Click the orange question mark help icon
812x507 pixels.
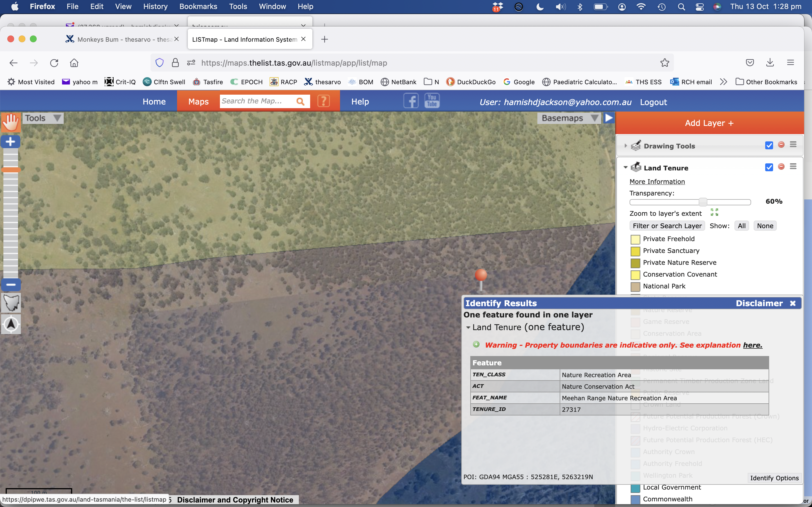[x=323, y=101]
